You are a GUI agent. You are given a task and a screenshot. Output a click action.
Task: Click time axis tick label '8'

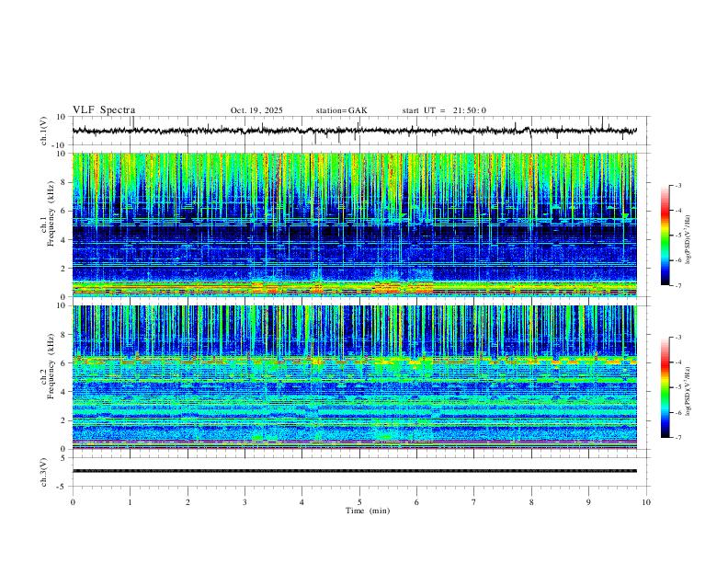[531, 502]
